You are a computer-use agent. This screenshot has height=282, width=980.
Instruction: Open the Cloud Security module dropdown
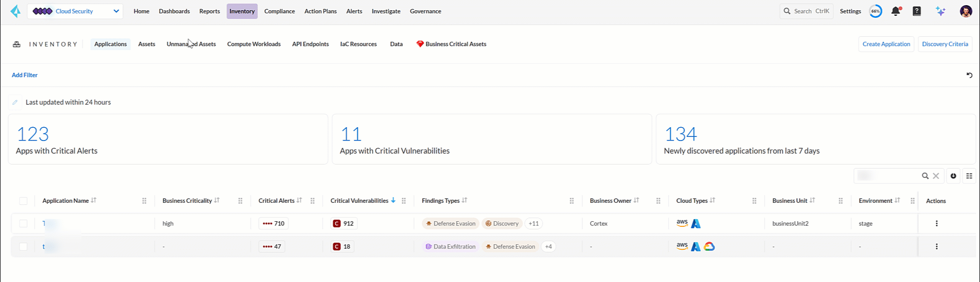point(75,11)
